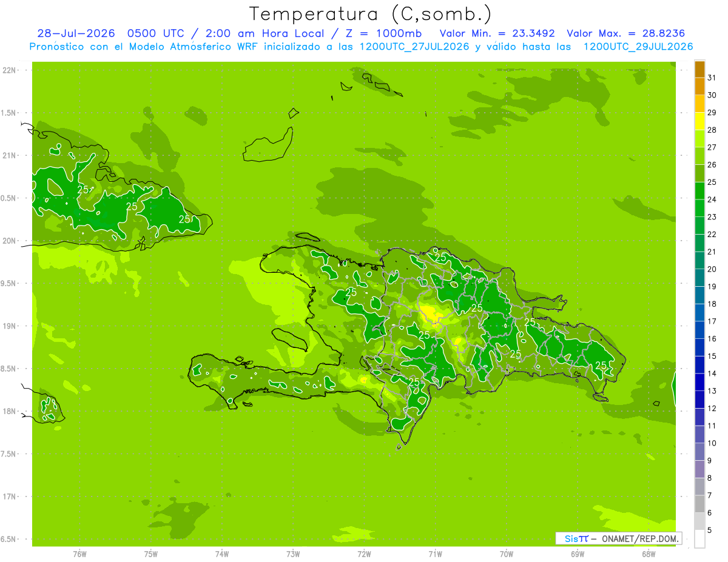Click yellow legend swatch between 28 and 29
728x562 pixels.
pyautogui.click(x=699, y=121)
